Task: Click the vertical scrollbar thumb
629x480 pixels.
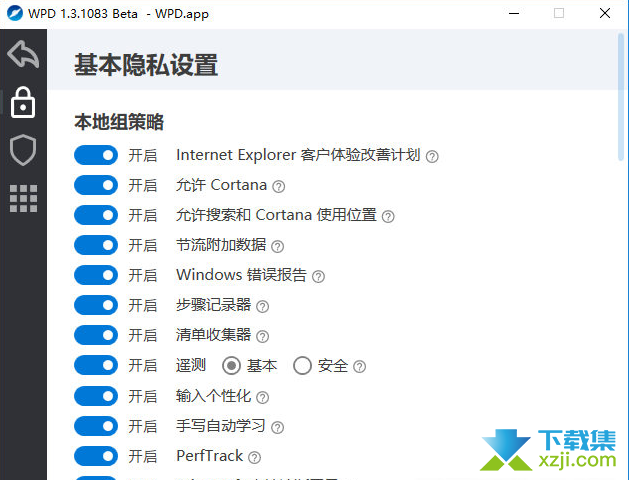Action: click(x=621, y=97)
